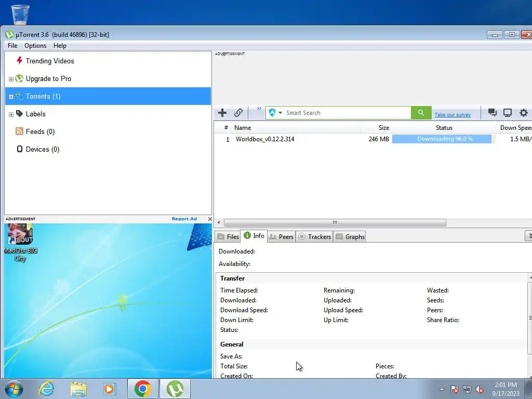Click the remote monitor toolbar icon
This screenshot has width=532, height=399.
(508, 113)
